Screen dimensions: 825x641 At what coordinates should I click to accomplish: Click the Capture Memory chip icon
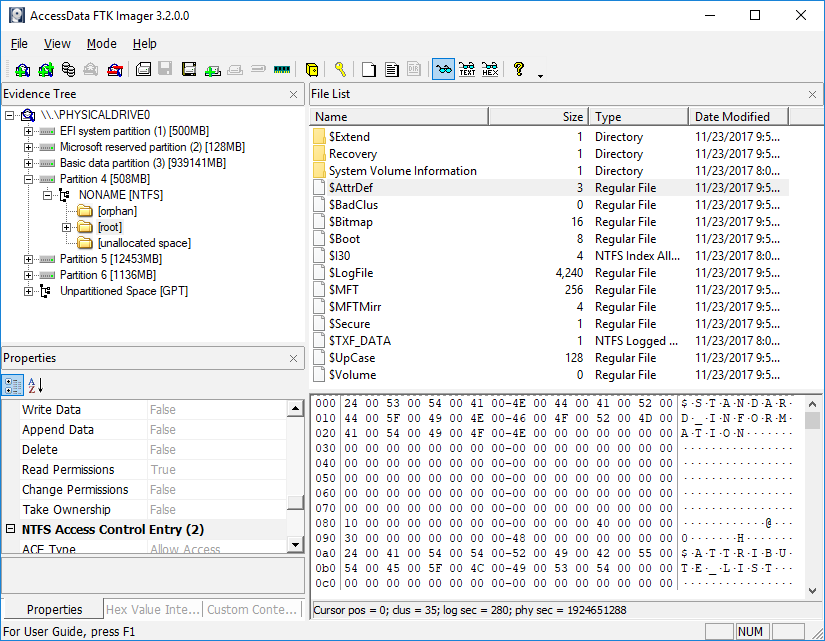point(282,69)
